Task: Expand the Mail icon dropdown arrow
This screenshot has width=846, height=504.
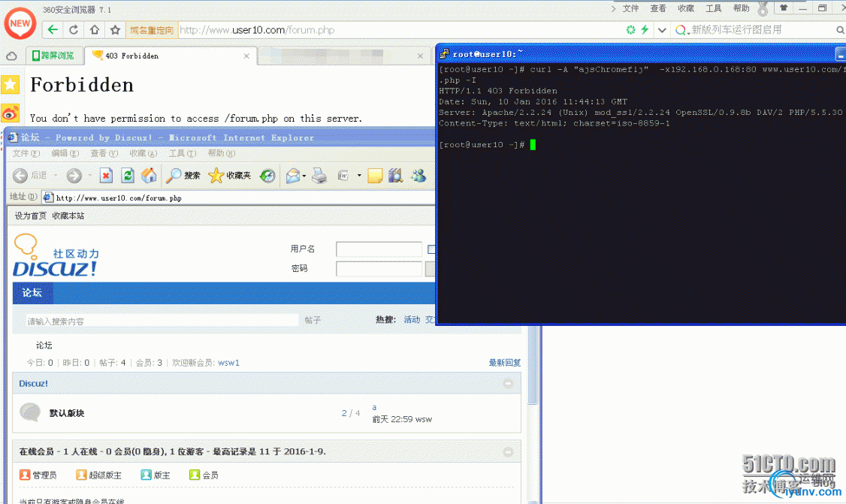Action: pos(304,175)
